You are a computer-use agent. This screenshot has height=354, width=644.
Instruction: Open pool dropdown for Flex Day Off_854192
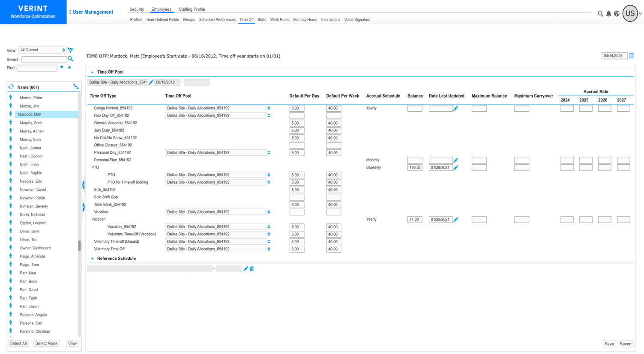269,116
